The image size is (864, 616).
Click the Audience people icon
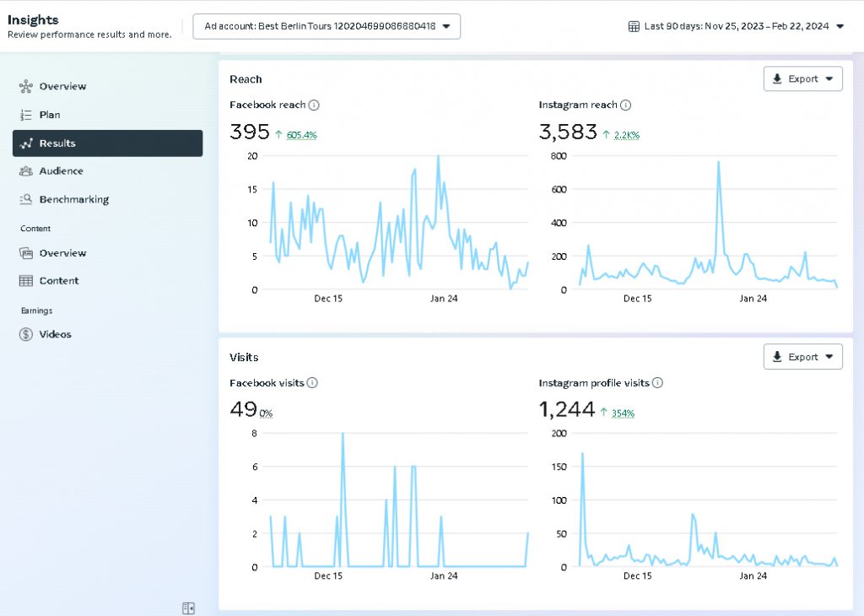click(25, 171)
